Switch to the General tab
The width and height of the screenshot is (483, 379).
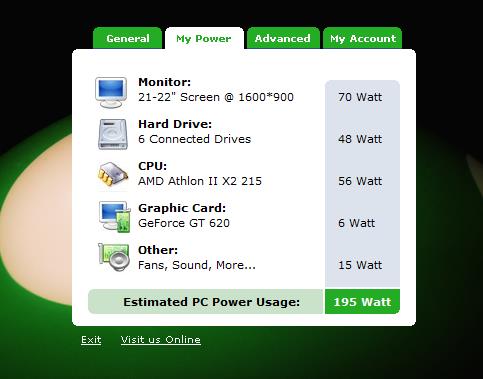[x=127, y=38]
